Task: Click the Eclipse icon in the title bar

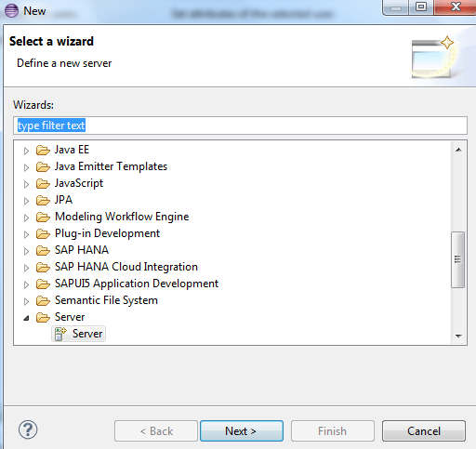Action: coord(11,11)
